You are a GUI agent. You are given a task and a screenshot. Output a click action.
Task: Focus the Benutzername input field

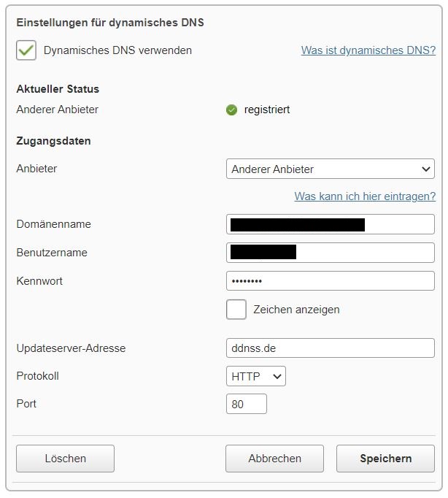click(331, 253)
